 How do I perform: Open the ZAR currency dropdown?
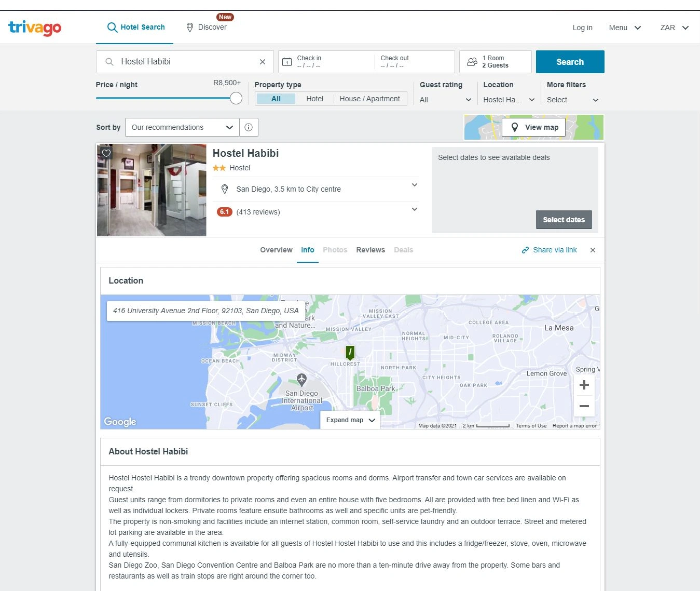pyautogui.click(x=674, y=28)
